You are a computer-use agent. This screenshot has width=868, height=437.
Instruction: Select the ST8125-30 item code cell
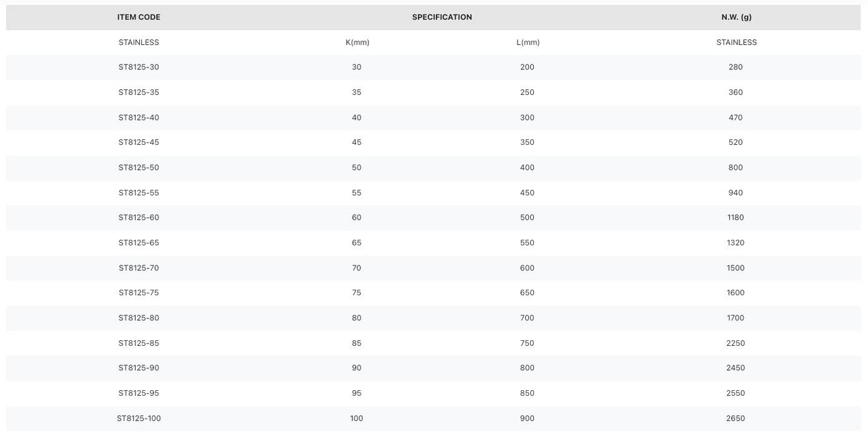click(139, 67)
